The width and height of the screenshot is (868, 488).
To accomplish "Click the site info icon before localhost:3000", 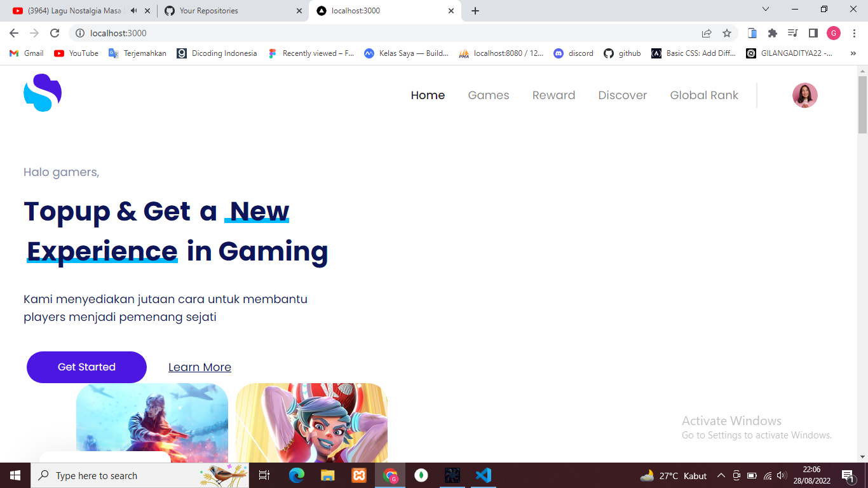I will (x=80, y=33).
